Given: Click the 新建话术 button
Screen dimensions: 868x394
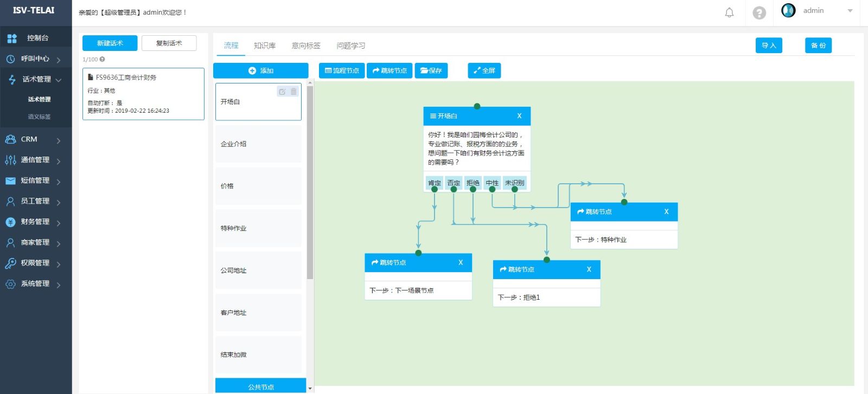Looking at the screenshot, I should coord(110,43).
